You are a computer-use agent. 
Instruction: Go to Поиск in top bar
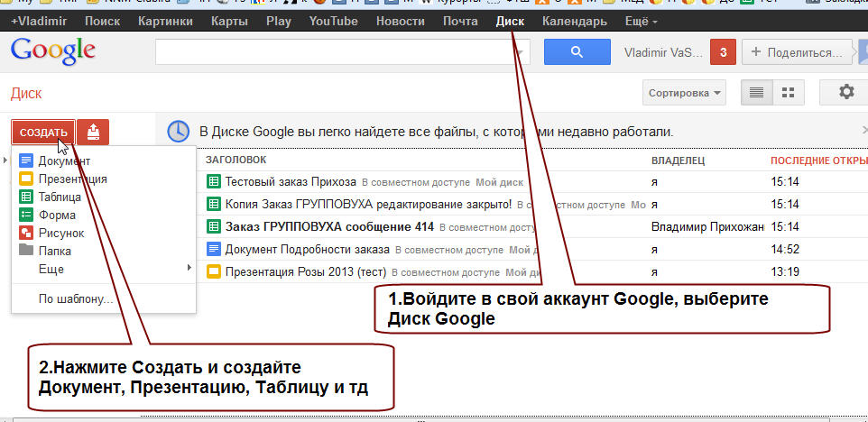(103, 22)
